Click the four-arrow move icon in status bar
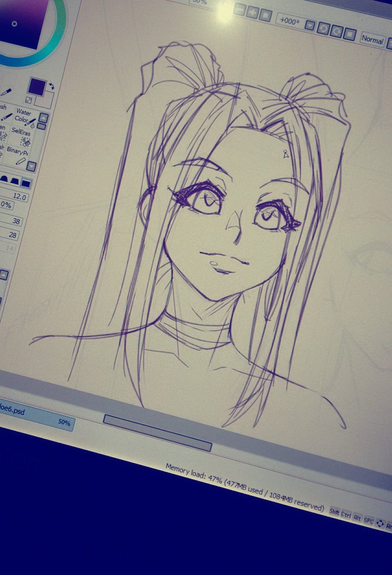 [379, 523]
